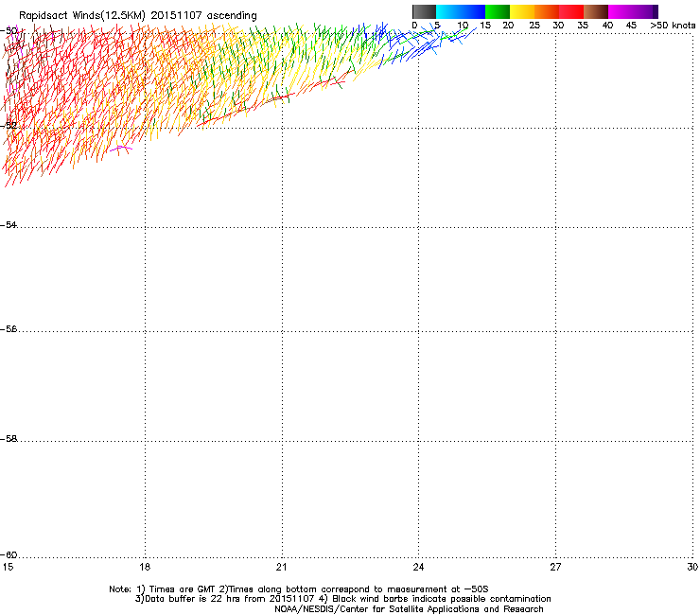Click the latitude label "-56"
Image resolution: width=700 pixels, height=615 pixels.
[x=9, y=329]
